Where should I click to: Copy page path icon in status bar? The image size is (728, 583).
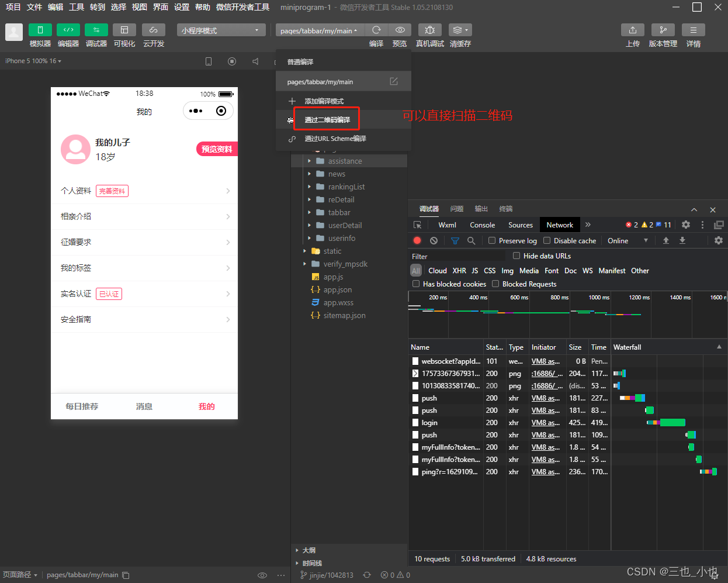(x=126, y=575)
